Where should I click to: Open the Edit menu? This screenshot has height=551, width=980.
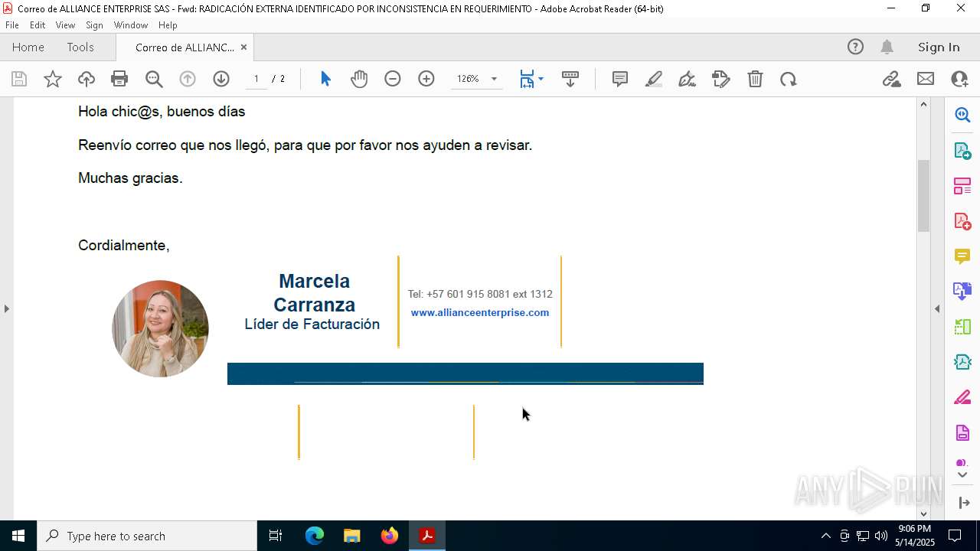(38, 25)
